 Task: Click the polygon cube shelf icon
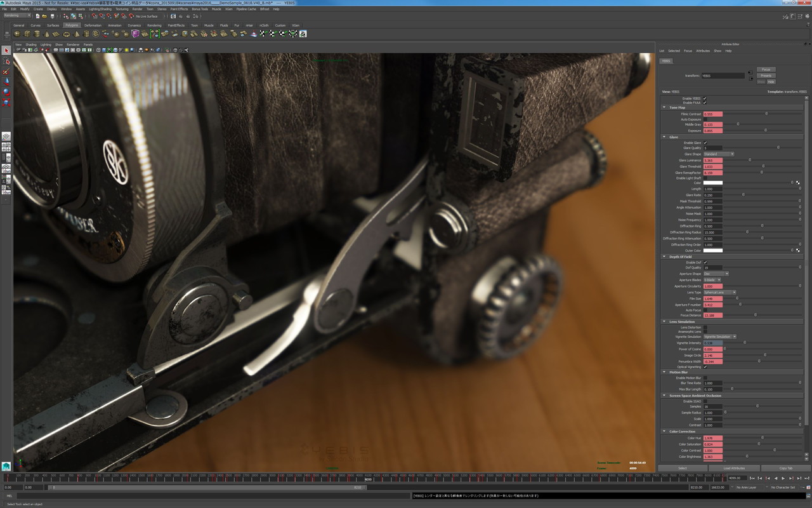(27, 34)
